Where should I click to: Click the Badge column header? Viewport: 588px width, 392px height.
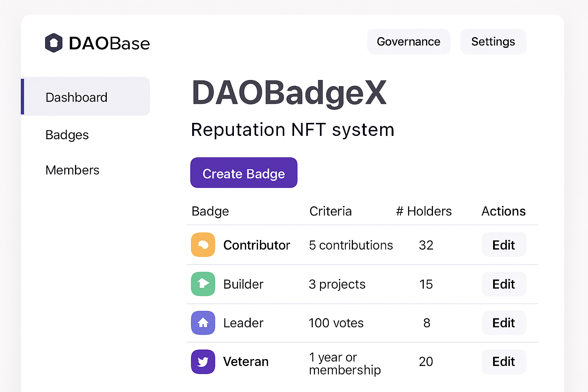(210, 211)
